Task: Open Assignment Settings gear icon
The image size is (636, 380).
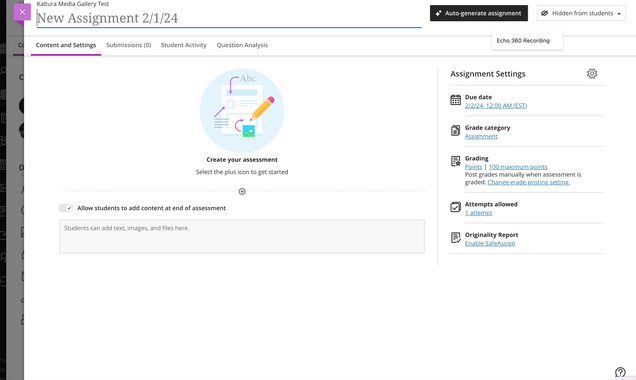Action: (592, 73)
